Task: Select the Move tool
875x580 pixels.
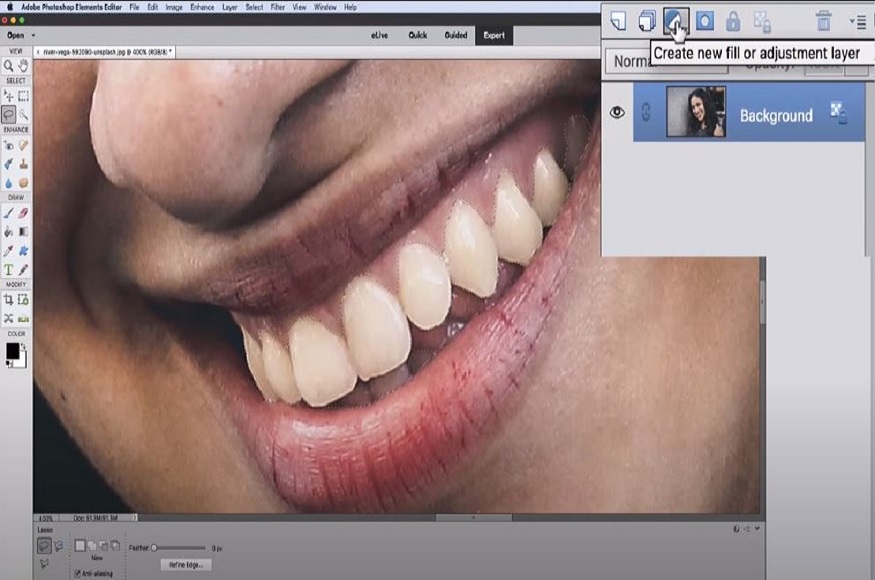Action: click(8, 96)
